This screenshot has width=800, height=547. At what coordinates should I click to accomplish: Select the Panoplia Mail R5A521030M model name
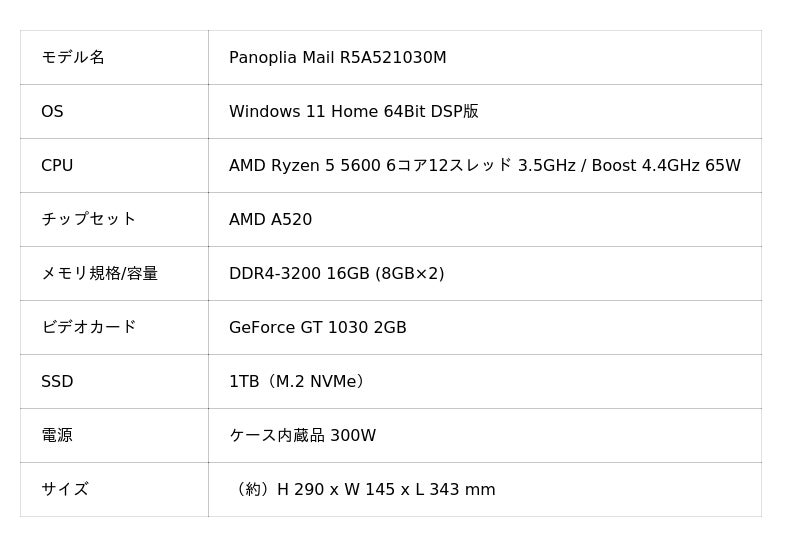[x=337, y=58]
